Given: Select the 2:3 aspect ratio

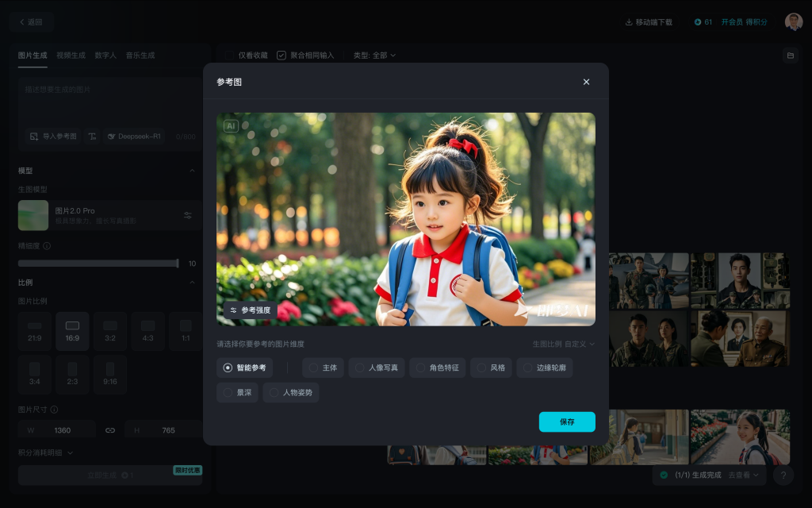Looking at the screenshot, I should point(72,375).
